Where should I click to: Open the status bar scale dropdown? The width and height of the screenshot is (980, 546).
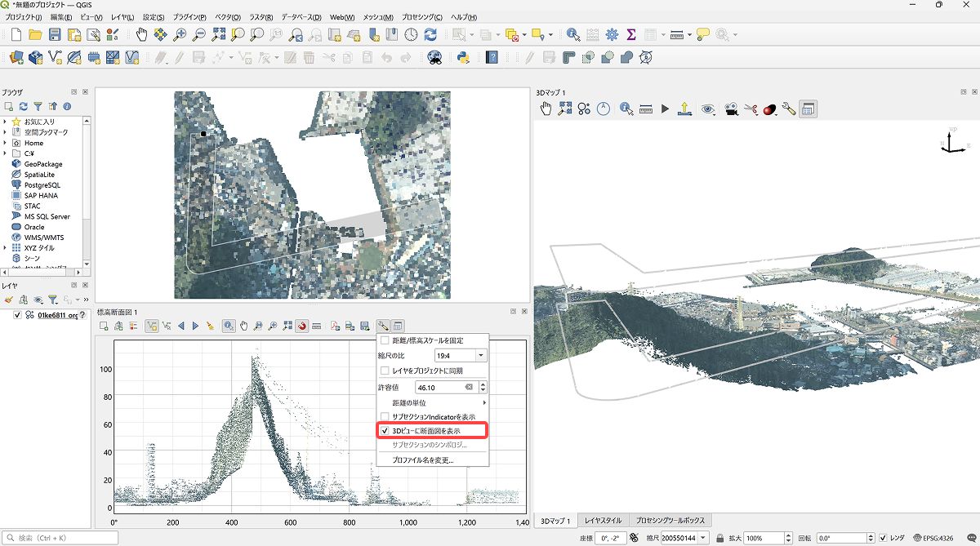coord(705,539)
